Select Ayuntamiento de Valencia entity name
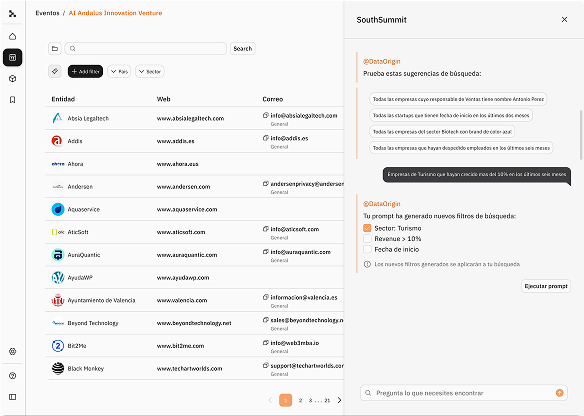The width and height of the screenshot is (584, 416). 101,300
